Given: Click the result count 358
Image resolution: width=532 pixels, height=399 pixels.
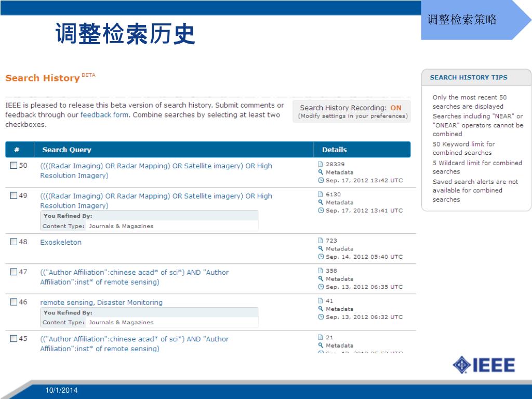Looking at the screenshot, I should (331, 271).
